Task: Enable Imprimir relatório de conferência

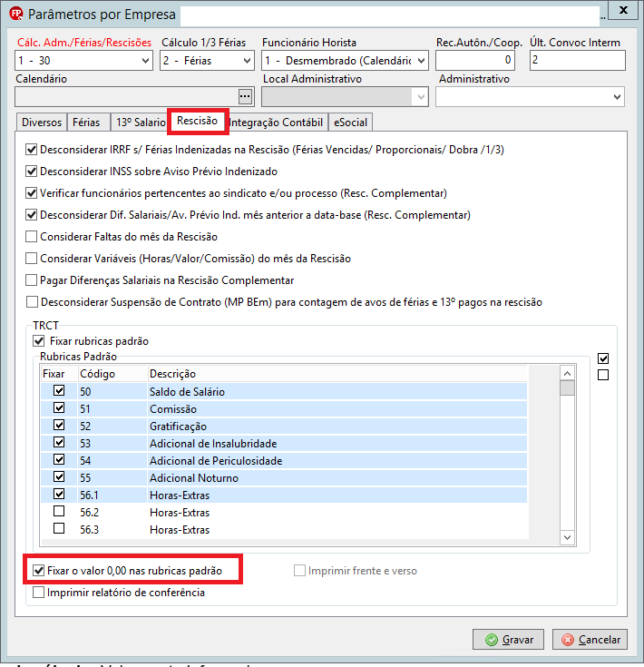Action: pos(39,592)
